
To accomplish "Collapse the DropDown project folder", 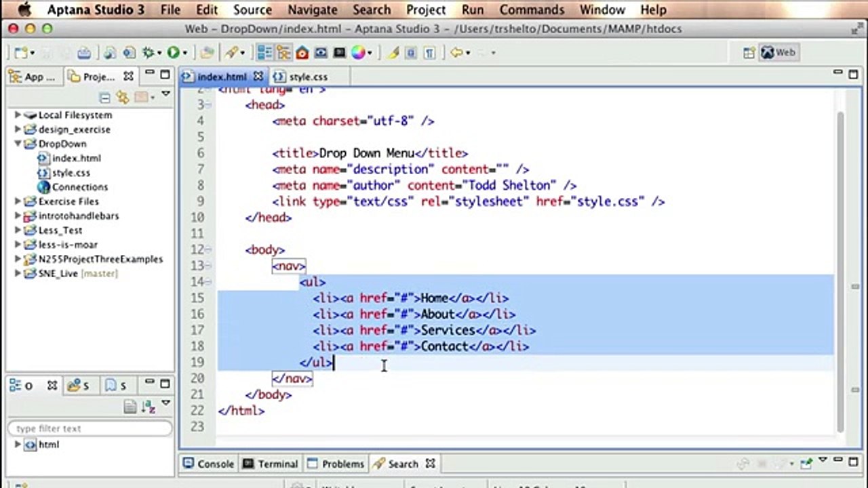I will [x=18, y=144].
